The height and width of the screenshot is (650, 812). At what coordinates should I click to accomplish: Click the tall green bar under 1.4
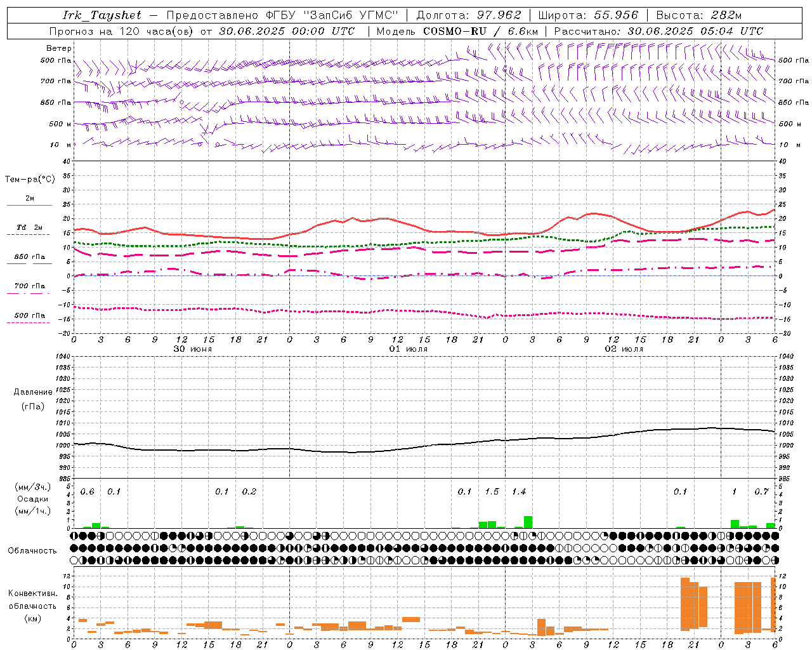tap(528, 522)
